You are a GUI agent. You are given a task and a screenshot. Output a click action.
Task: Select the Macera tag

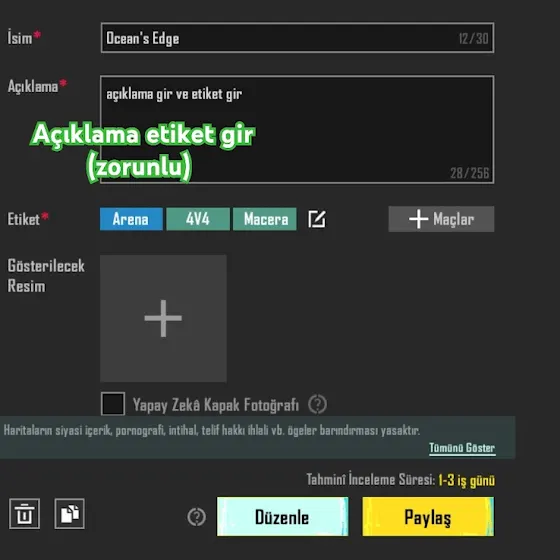265,219
